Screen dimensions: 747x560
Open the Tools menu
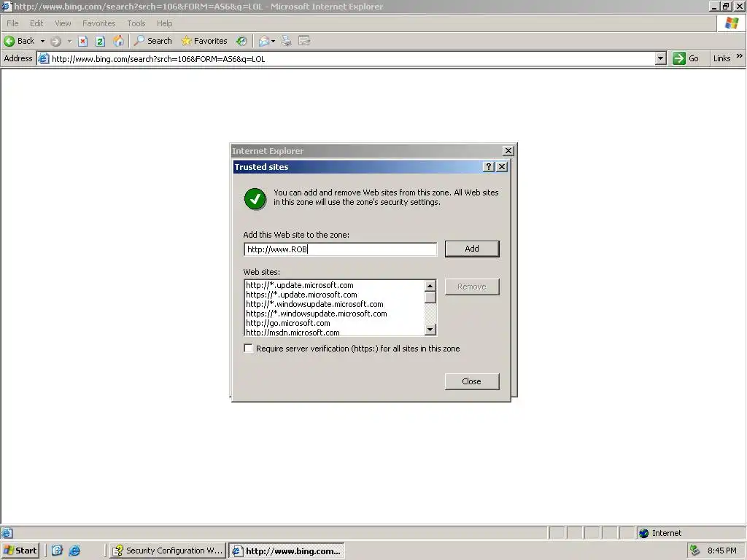coord(136,23)
